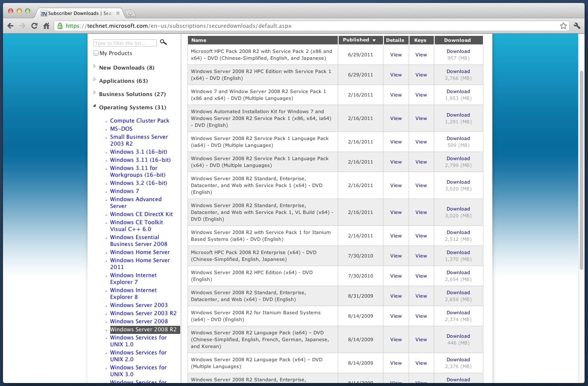Go to Home page icon
This screenshot has width=588, height=386.
click(x=46, y=26)
